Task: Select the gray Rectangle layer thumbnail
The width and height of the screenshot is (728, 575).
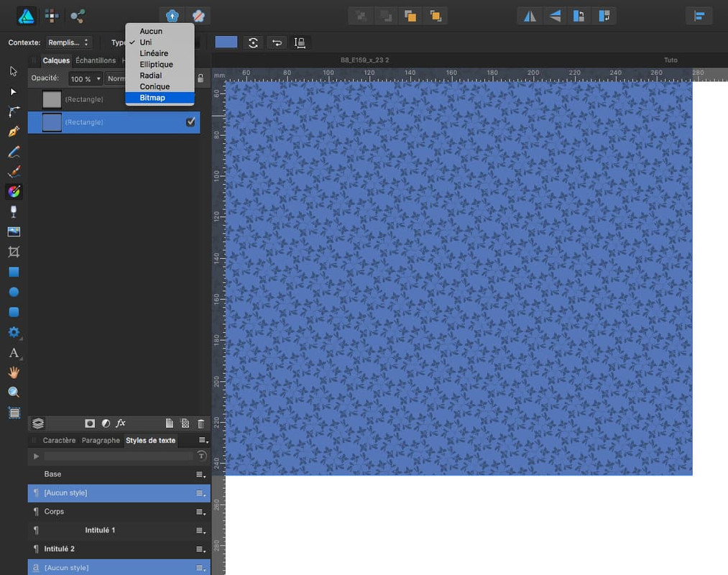Action: 52,99
